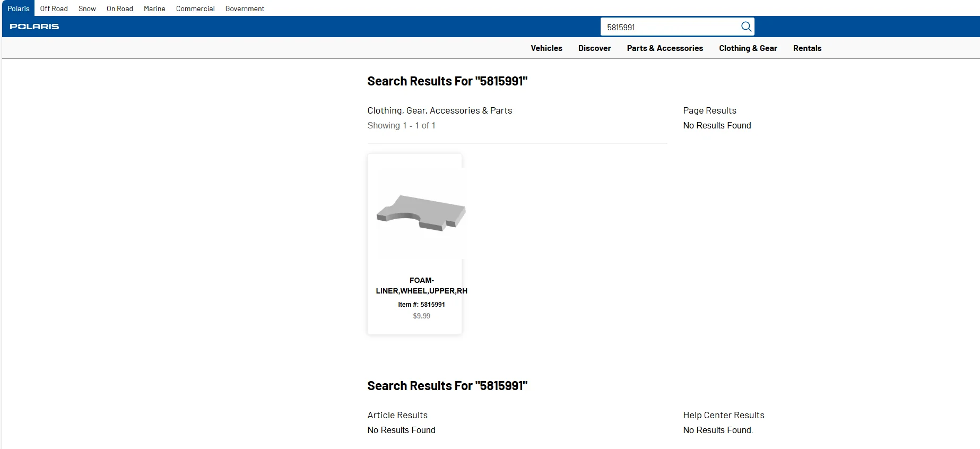Click the search field containing 5815991
The image size is (980, 449).
click(669, 27)
